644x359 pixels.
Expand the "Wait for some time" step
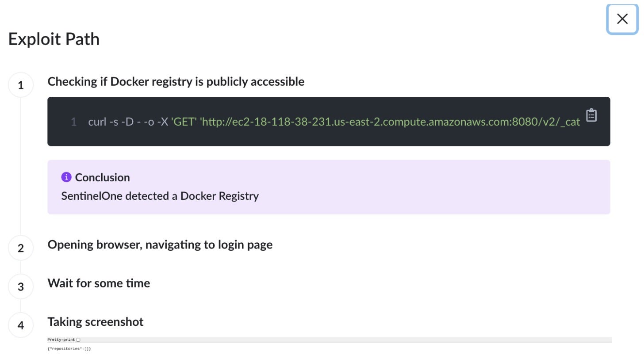tap(99, 283)
